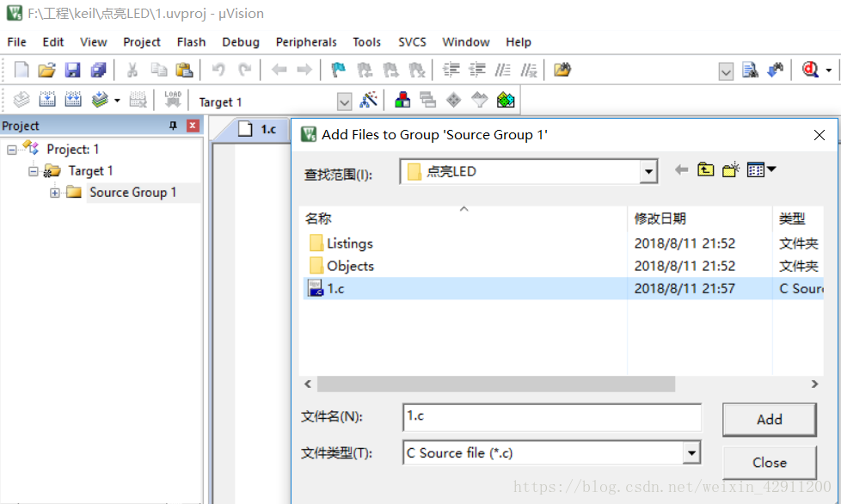The image size is (841, 504).
Task: Rebuild all target files icon
Action: tap(73, 99)
